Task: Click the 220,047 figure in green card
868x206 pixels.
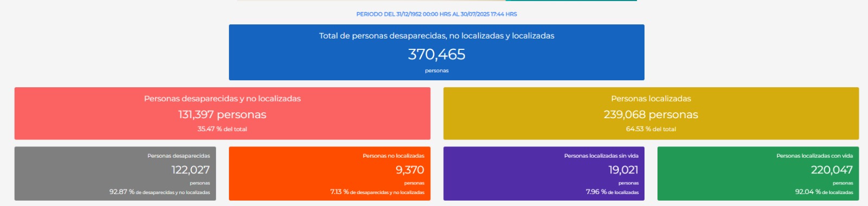Action: point(832,170)
